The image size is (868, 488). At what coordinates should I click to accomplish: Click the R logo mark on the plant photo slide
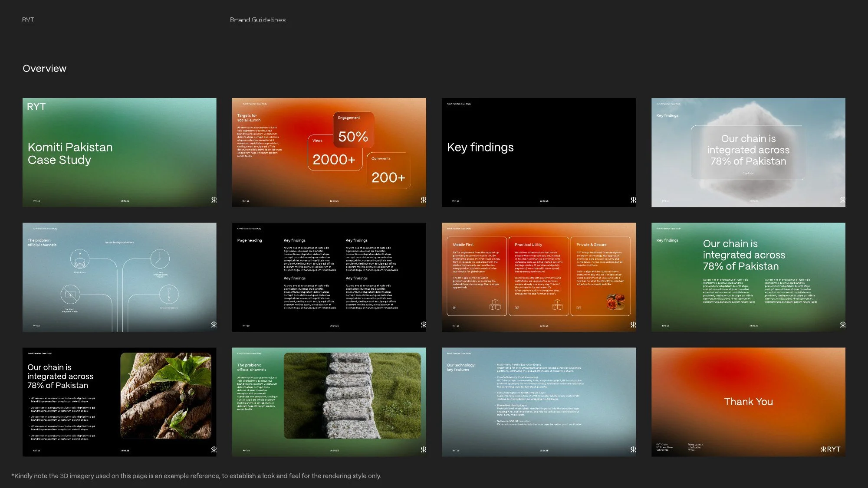coord(214,449)
